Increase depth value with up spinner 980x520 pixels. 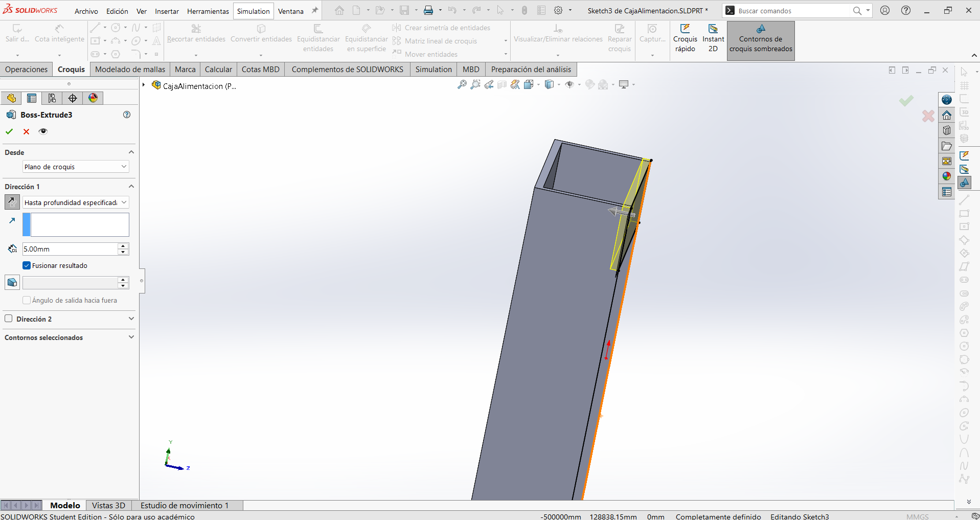click(123, 246)
